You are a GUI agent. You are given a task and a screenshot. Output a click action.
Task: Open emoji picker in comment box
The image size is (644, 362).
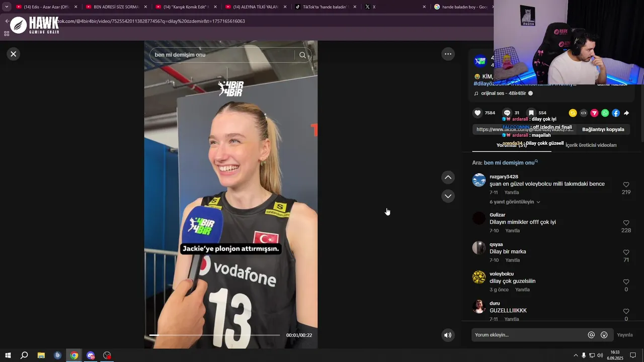pyautogui.click(x=604, y=335)
